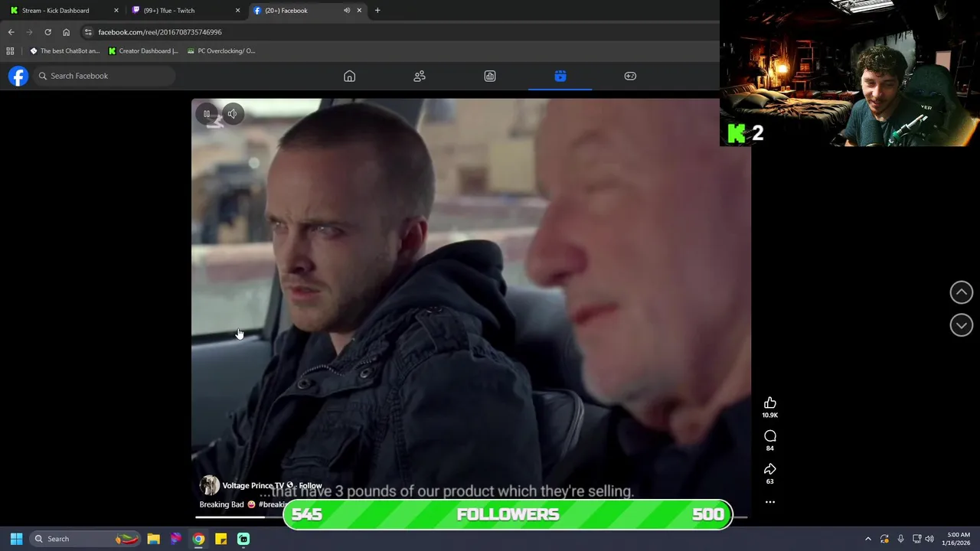Reload the Facebook page
This screenshot has height=551, width=980.
[47, 32]
